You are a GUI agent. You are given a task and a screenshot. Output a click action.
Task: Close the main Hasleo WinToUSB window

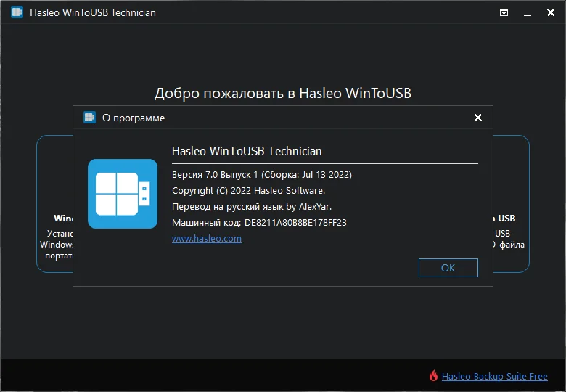551,12
